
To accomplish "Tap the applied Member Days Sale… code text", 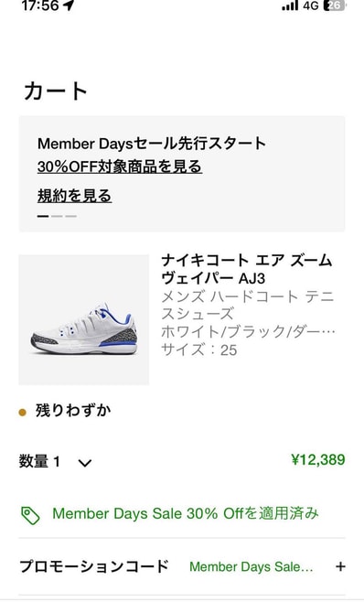I will point(252,566).
